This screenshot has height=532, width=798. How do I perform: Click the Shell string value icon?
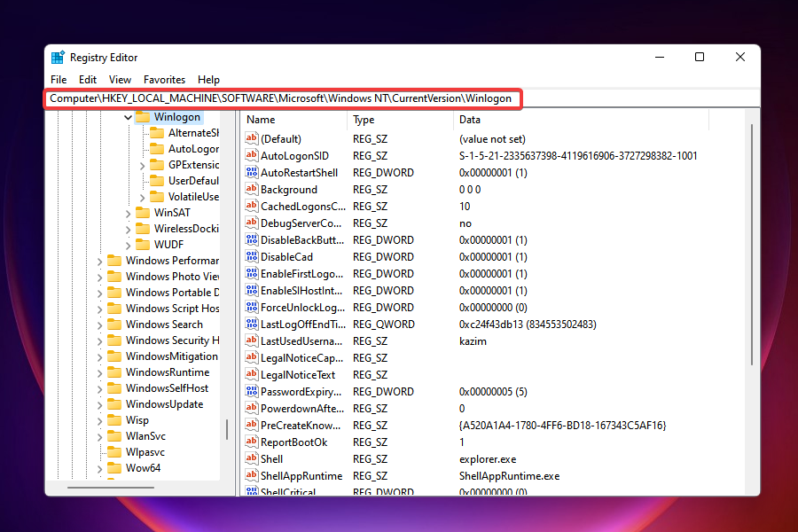tap(252, 458)
